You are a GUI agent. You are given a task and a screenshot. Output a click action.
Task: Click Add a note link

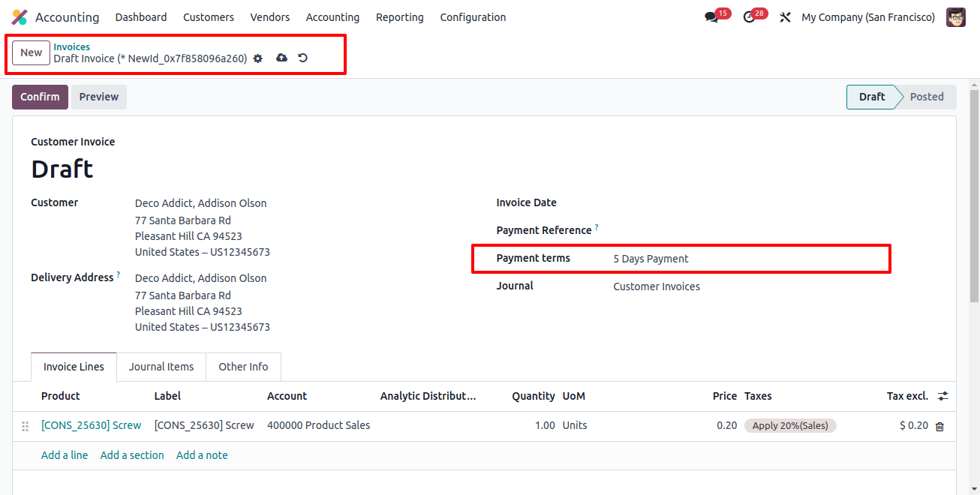click(202, 455)
